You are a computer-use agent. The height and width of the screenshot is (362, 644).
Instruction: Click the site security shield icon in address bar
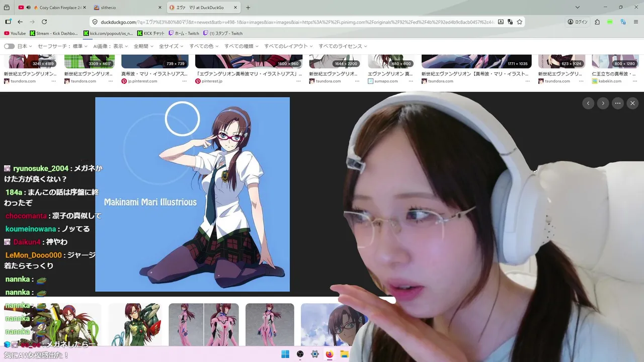[95, 22]
